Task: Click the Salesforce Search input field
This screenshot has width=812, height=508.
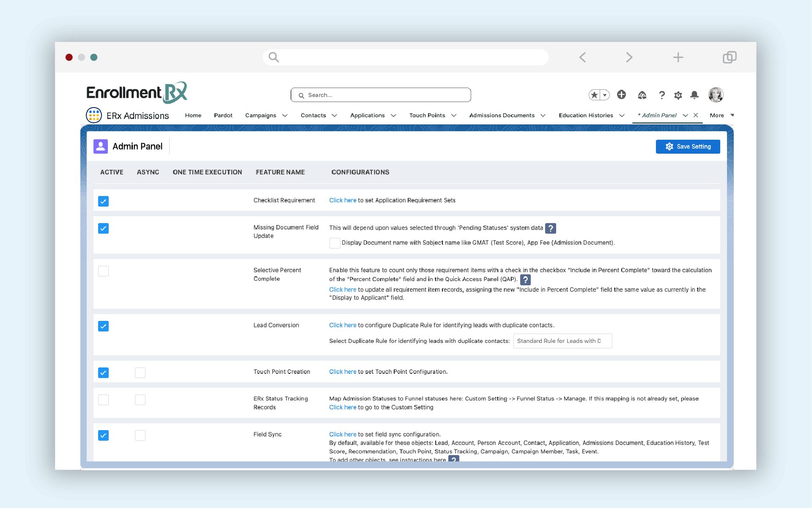Action: coord(381,95)
